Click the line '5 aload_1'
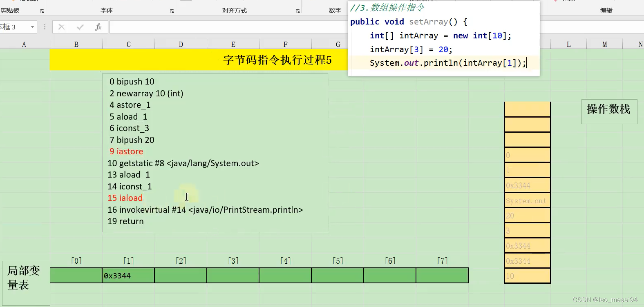644x307 pixels. pyautogui.click(x=128, y=117)
